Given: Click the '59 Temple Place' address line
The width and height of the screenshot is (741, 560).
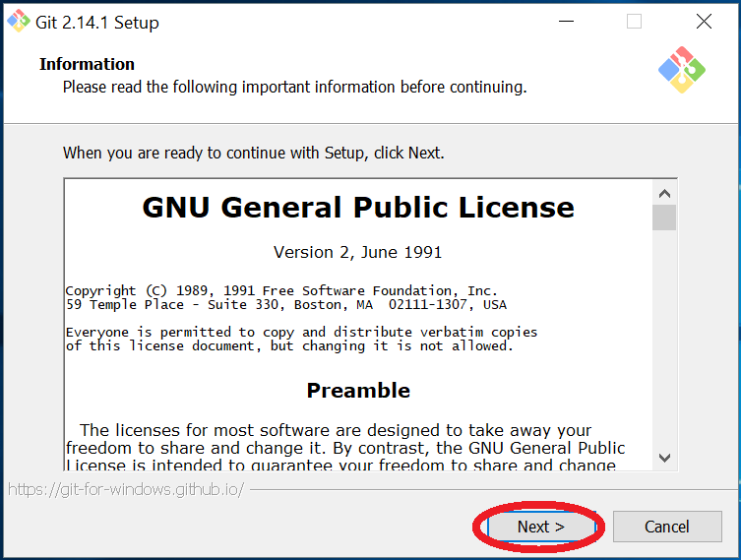Looking at the screenshot, I should [x=286, y=305].
